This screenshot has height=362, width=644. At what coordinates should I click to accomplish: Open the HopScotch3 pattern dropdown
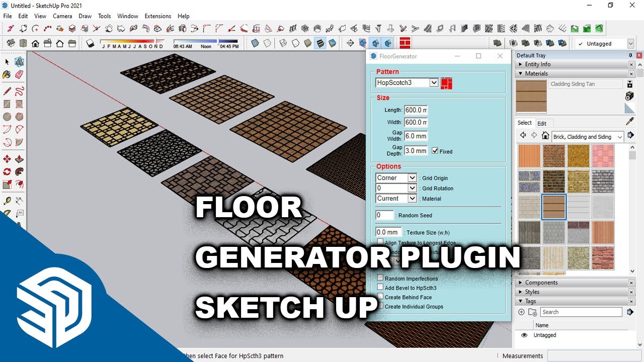[434, 82]
